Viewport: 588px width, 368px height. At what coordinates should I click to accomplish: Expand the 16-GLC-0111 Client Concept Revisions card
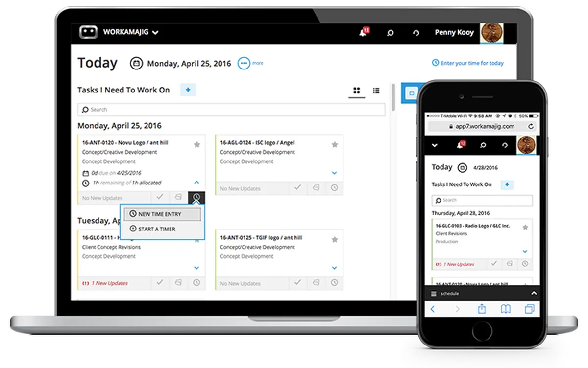click(x=196, y=268)
